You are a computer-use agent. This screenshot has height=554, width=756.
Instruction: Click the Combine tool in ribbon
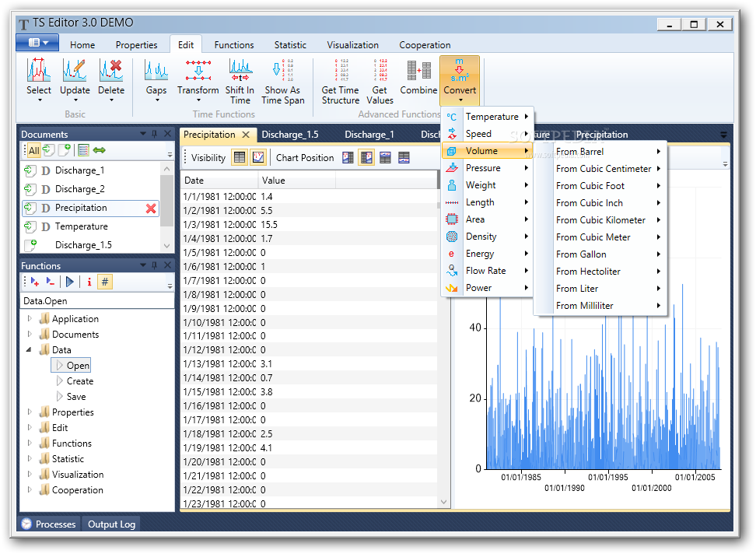point(418,78)
